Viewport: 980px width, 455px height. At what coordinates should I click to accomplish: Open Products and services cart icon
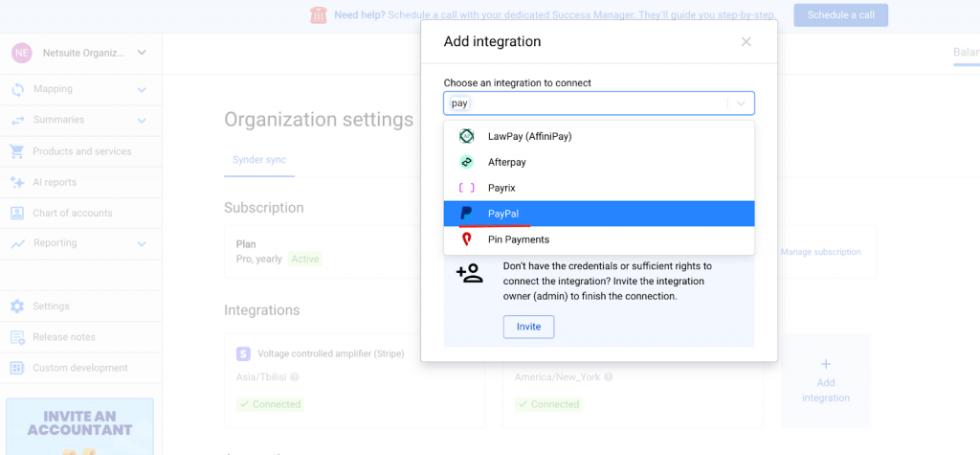point(17,151)
